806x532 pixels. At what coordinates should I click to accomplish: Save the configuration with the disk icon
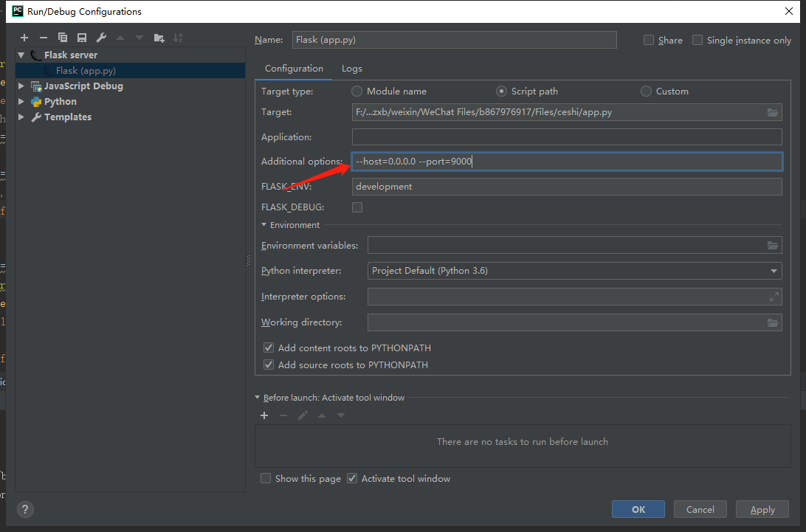coord(82,38)
